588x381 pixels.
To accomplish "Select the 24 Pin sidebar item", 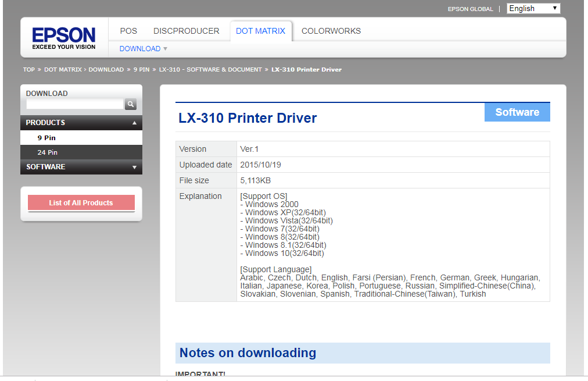I will 81,152.
